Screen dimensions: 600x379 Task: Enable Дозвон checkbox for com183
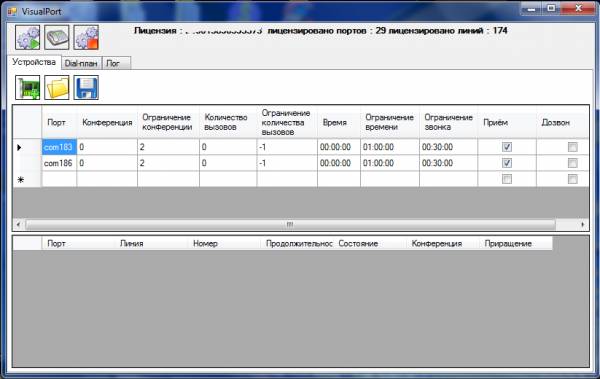(572, 147)
